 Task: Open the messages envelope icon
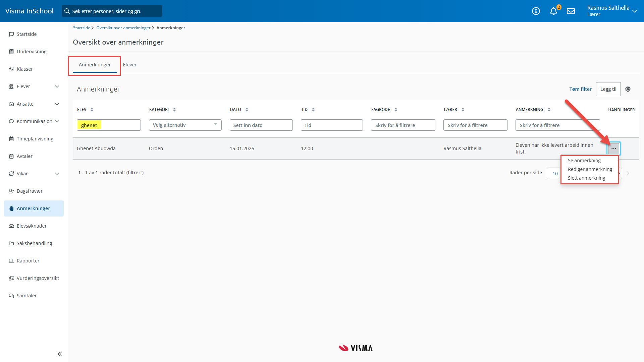571,11
